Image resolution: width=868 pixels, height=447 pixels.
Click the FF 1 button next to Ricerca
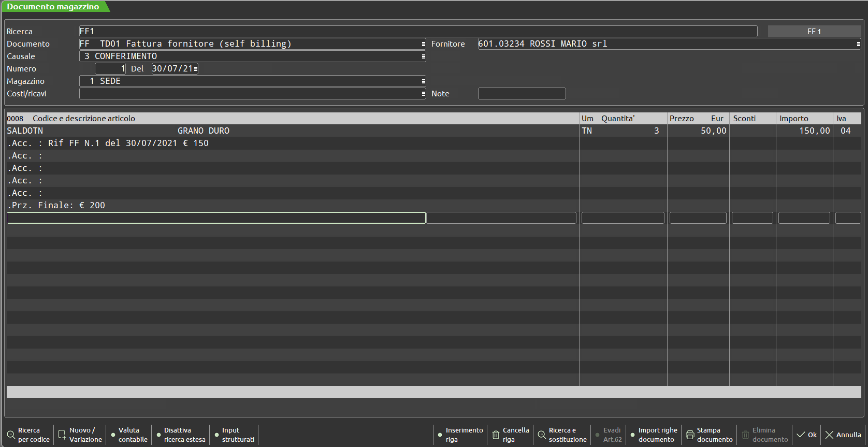814,32
